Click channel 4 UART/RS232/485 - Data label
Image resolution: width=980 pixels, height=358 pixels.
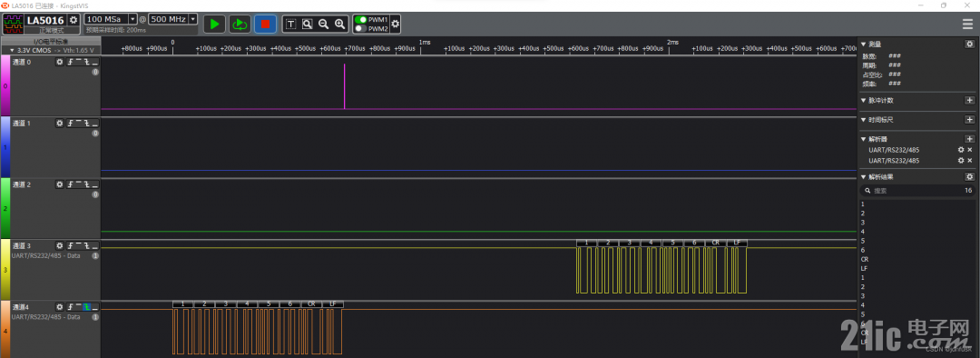pyautogui.click(x=45, y=317)
